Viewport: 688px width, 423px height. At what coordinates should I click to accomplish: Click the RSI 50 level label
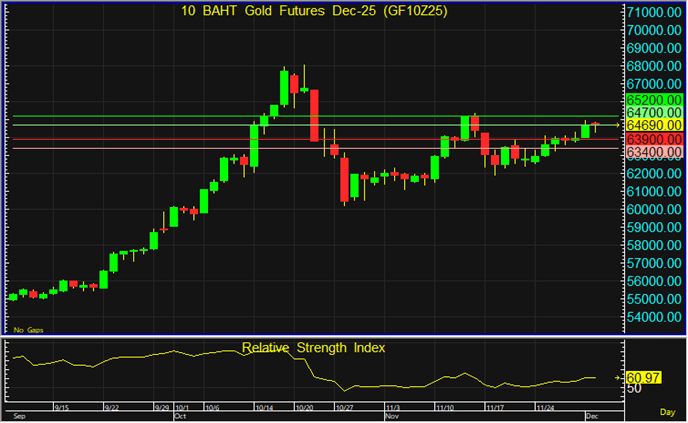click(x=633, y=388)
